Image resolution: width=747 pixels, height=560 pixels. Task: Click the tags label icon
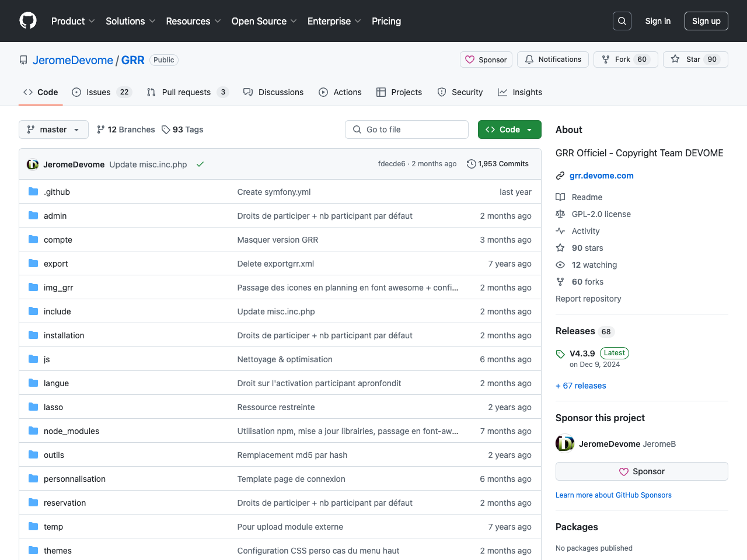pyautogui.click(x=166, y=129)
